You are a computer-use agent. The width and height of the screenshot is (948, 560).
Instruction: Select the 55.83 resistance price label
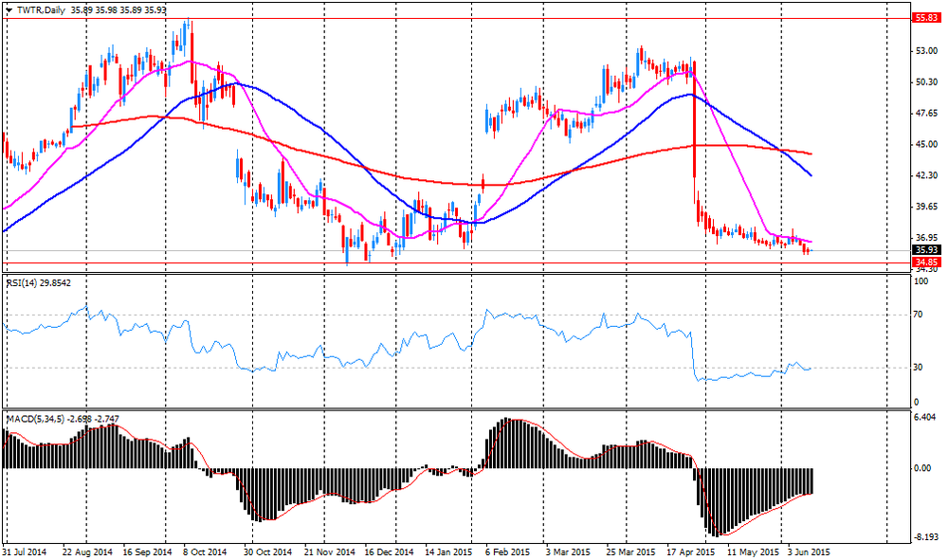927,18
